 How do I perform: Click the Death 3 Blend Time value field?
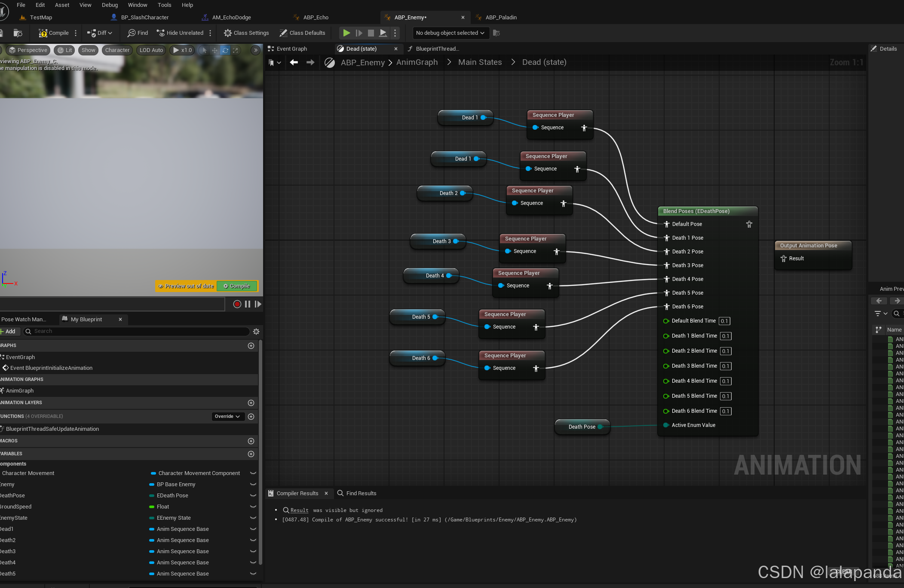tap(726, 366)
